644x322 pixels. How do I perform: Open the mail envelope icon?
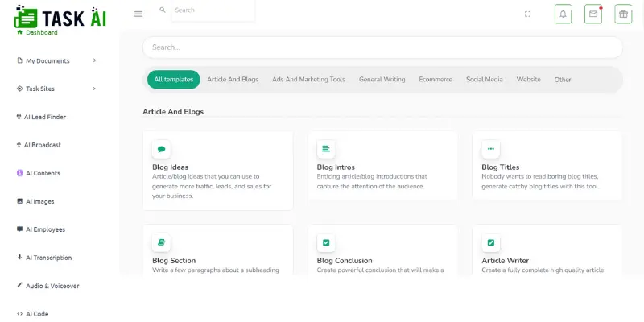(x=593, y=14)
